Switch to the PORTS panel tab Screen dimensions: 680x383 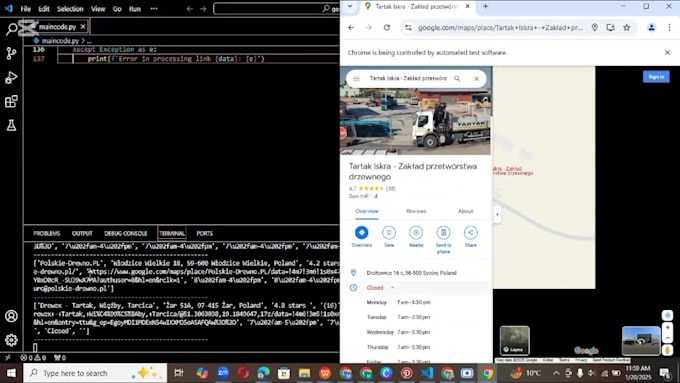click(x=204, y=233)
